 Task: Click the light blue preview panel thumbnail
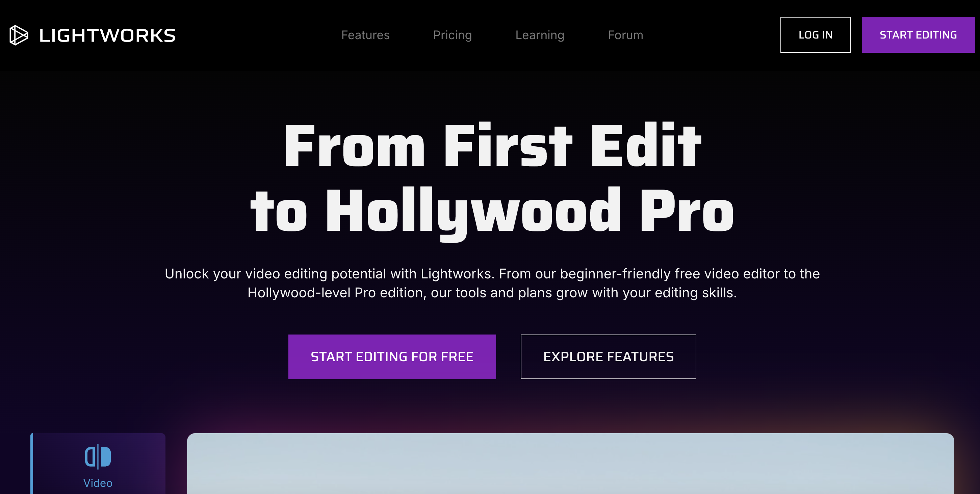[x=570, y=464]
